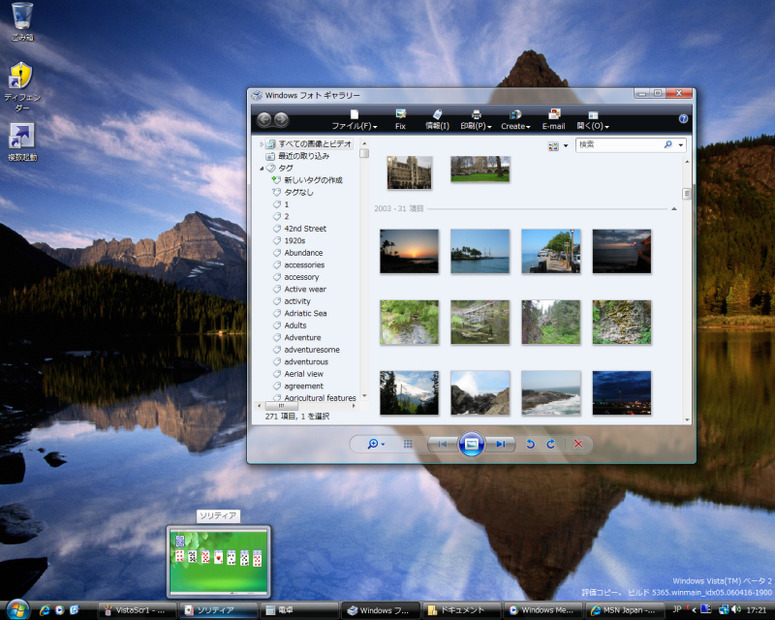Viewport: 775px width, 620px height.
Task: Open the third desktop shortcut icon
Action: (x=22, y=142)
